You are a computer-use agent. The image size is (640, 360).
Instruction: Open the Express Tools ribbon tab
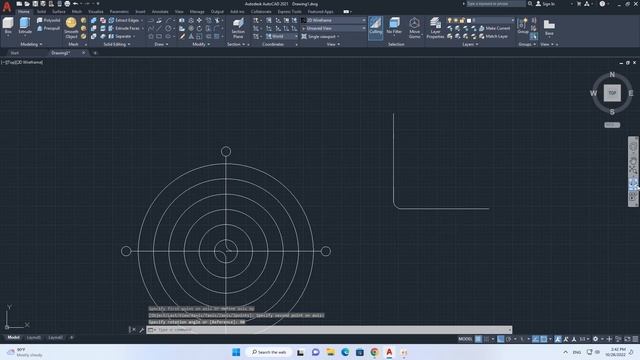click(290, 12)
